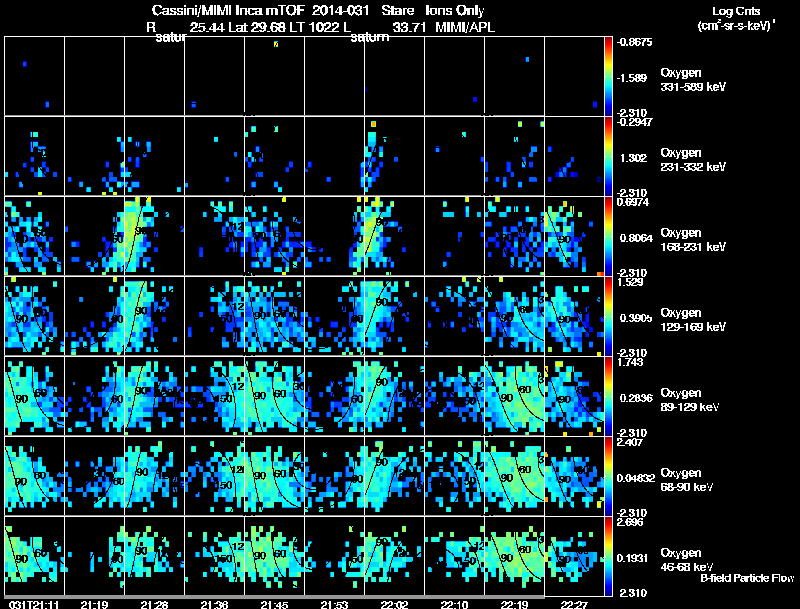Click the '21:45' time axis label
The width and height of the screenshot is (800, 609).
[x=274, y=604]
